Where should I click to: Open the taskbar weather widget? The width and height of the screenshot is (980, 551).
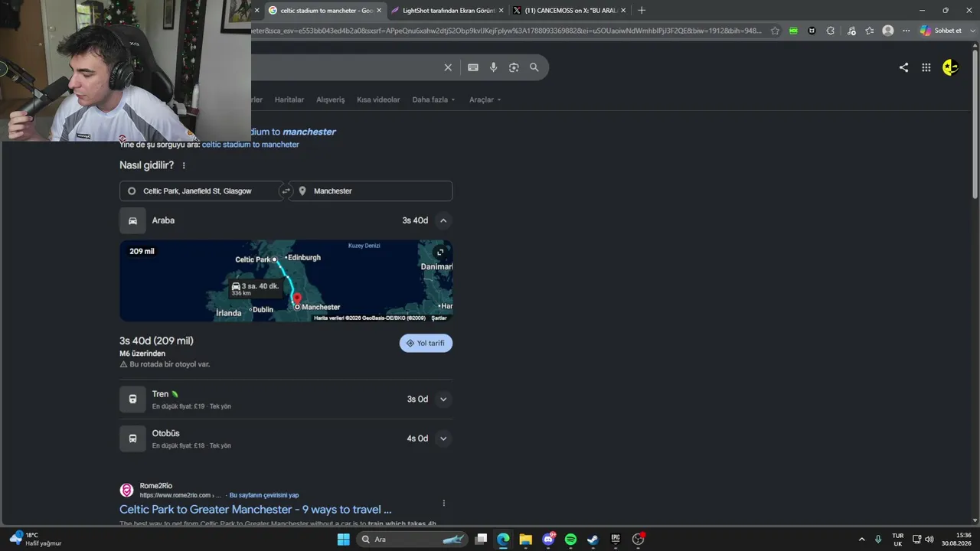click(x=35, y=540)
